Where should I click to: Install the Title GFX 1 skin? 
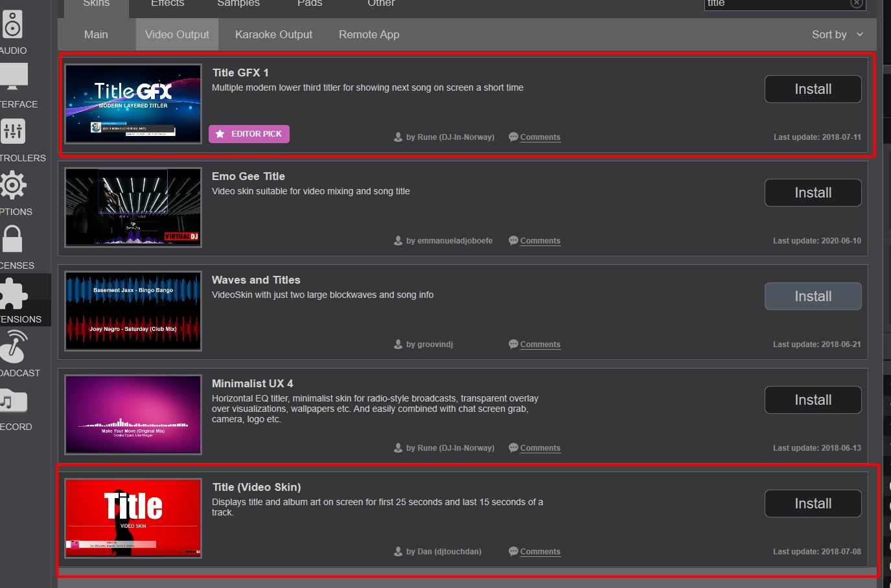pyautogui.click(x=813, y=89)
